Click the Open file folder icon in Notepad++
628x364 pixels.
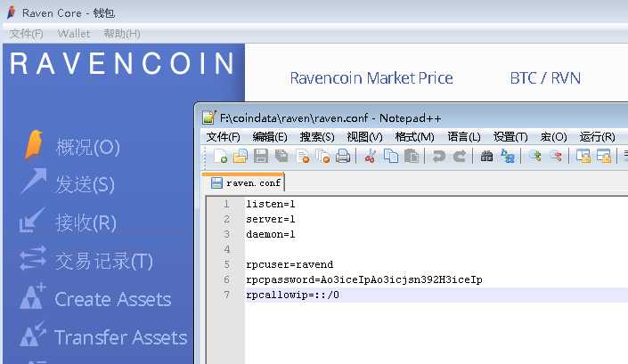point(241,156)
